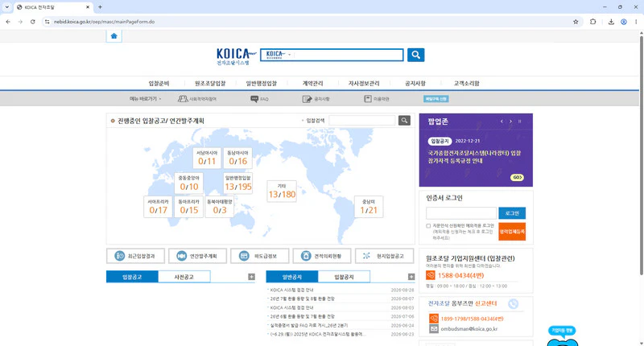
Task: Open notice 26년 6월 환율 동향 및 7월 환율 전망
Action: (x=303, y=316)
